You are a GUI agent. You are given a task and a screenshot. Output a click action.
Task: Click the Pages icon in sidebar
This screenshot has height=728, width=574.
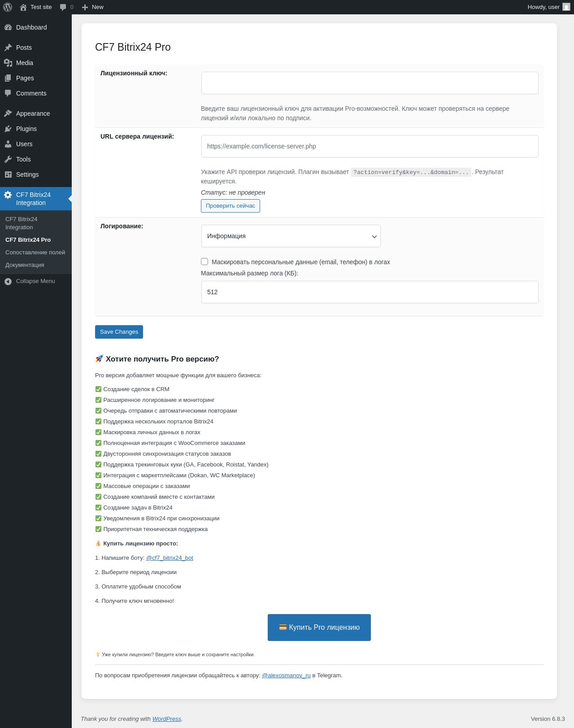tap(8, 78)
